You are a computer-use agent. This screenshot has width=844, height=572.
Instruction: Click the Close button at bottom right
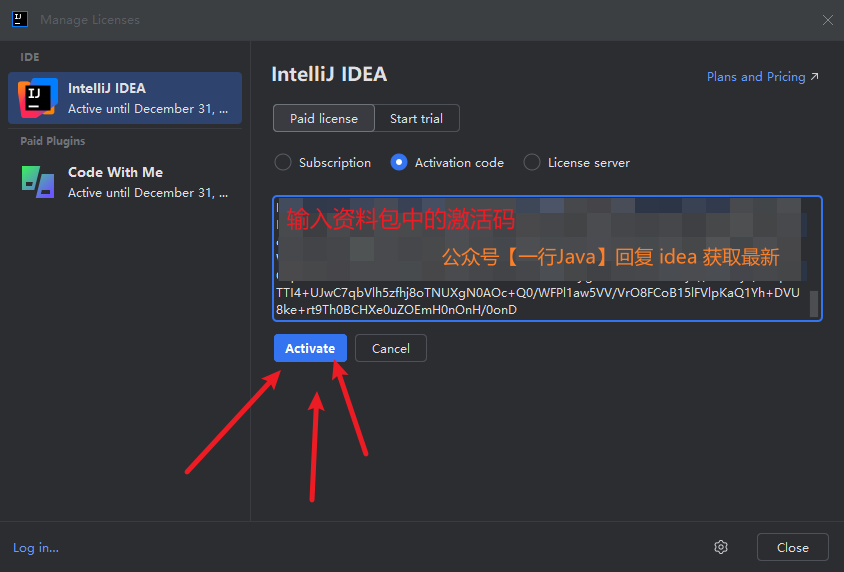[x=792, y=547]
